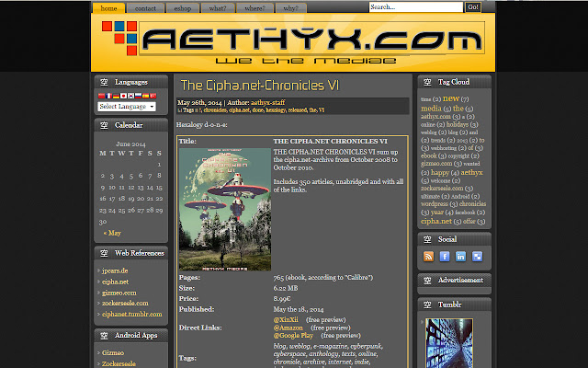The width and height of the screenshot is (588, 368).
Task: Open the aethyx-staff author link
Action: click(x=267, y=102)
